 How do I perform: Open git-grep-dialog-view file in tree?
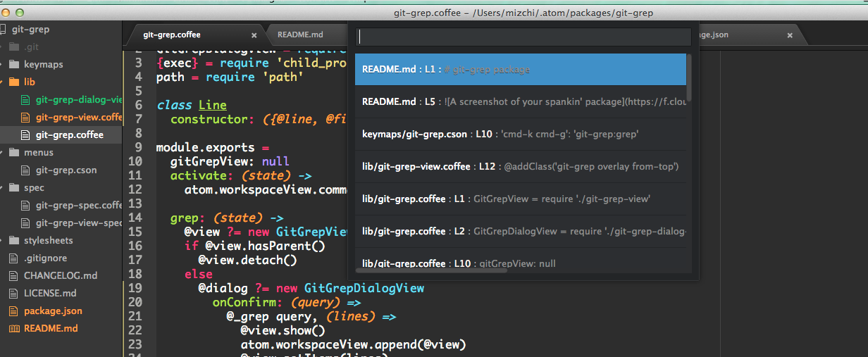click(79, 100)
